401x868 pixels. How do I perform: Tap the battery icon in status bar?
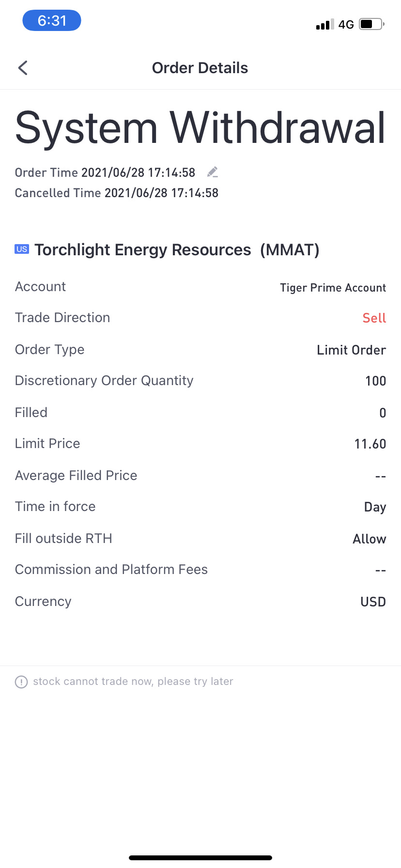pos(371,24)
